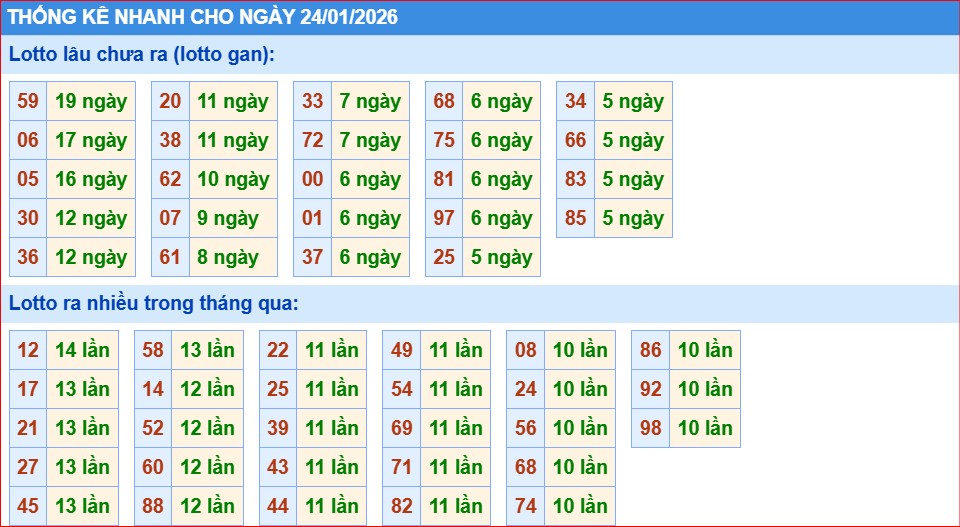
Task: Click the title 'THỐNG KÊ NHANH CHO NGÀY 24/01/2026'
Action: pyautogui.click(x=203, y=17)
